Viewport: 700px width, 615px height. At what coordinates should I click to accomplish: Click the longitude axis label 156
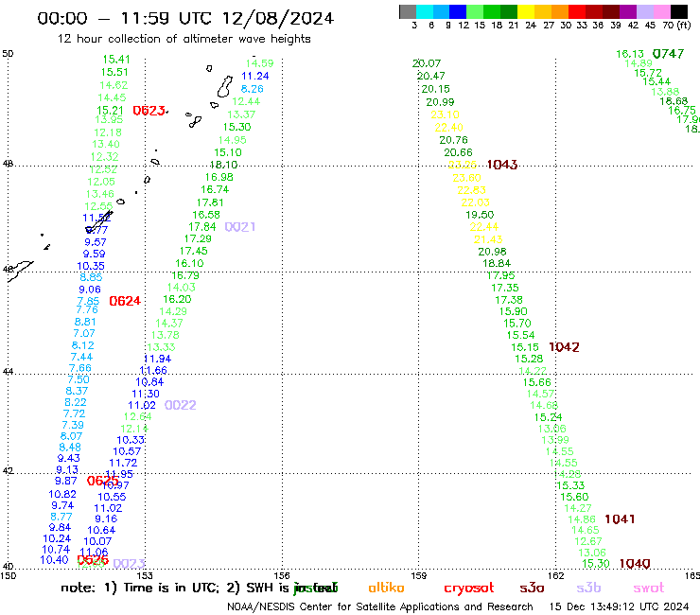[x=282, y=575]
